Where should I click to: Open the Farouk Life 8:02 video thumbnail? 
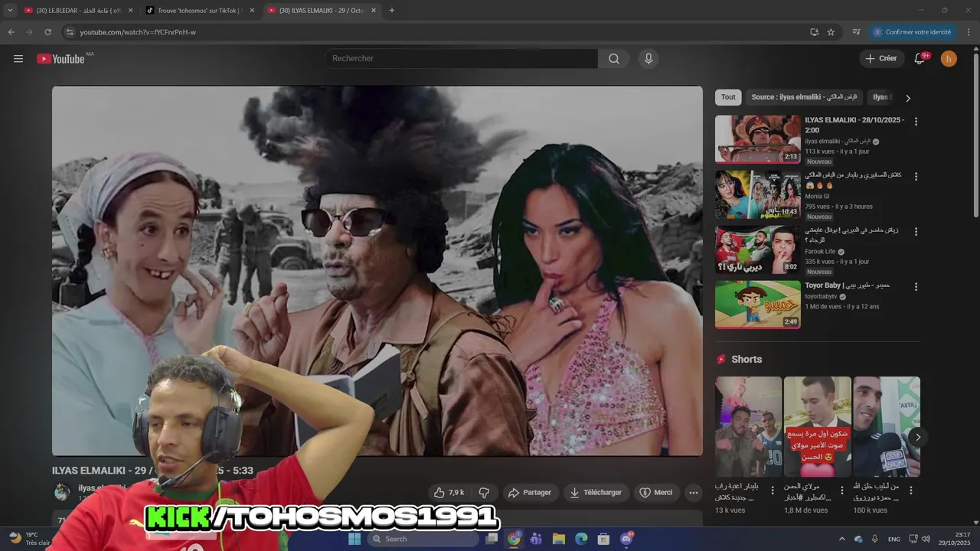coord(757,249)
